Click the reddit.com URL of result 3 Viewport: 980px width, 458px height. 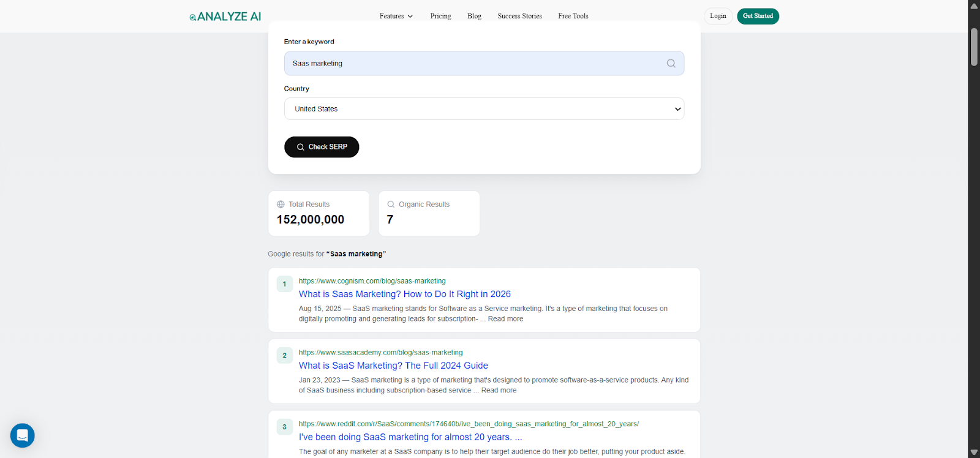(x=469, y=424)
